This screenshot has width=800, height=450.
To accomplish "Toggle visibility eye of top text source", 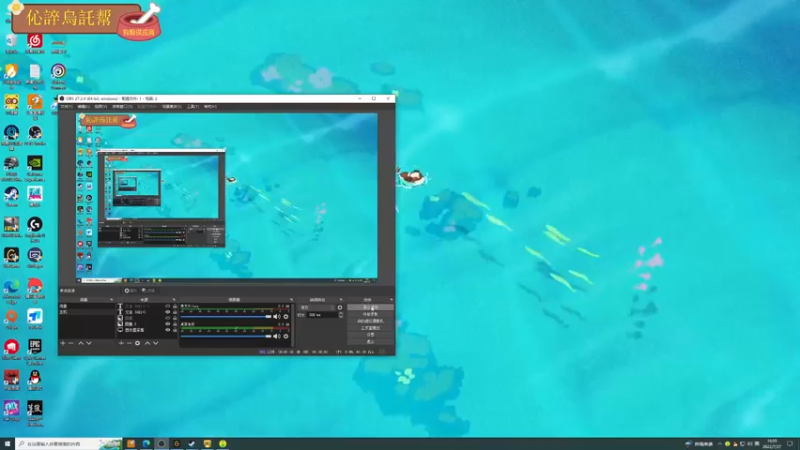I will 168,306.
